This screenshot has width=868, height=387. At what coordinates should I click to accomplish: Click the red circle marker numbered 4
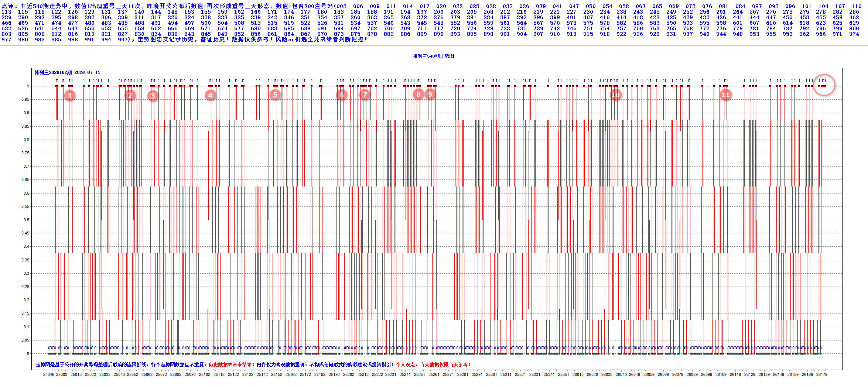point(210,96)
